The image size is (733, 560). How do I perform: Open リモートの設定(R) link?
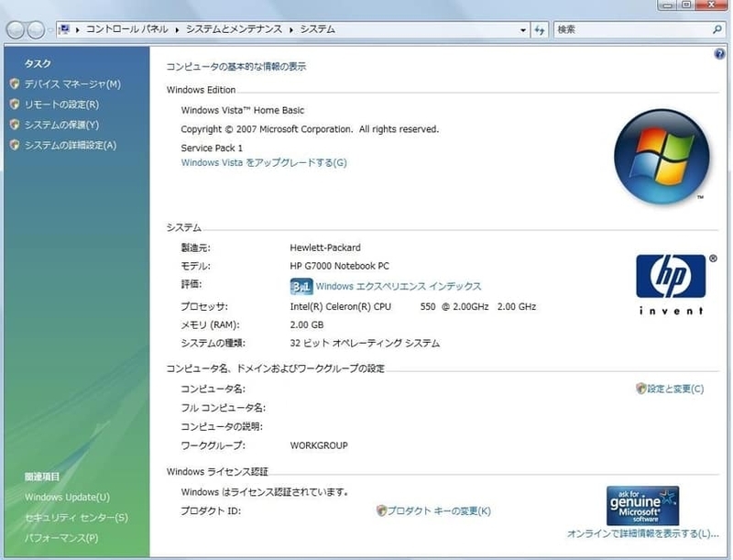[61, 104]
